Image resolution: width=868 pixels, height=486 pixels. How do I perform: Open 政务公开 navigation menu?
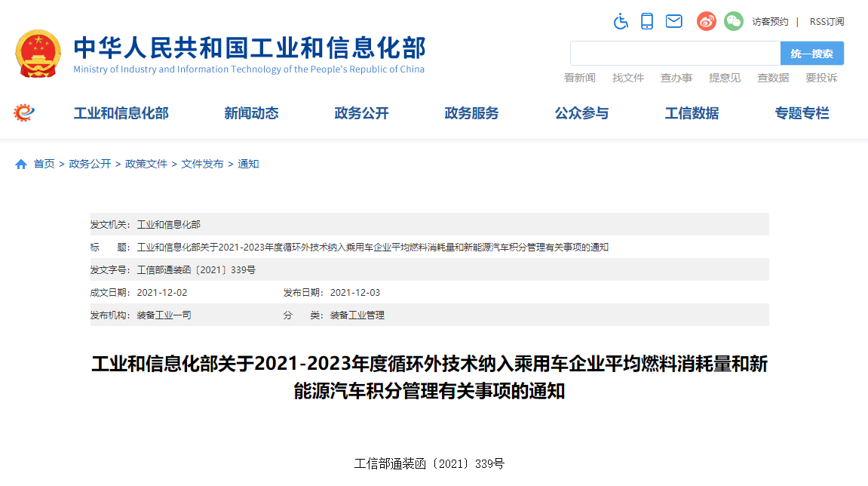pyautogui.click(x=361, y=114)
